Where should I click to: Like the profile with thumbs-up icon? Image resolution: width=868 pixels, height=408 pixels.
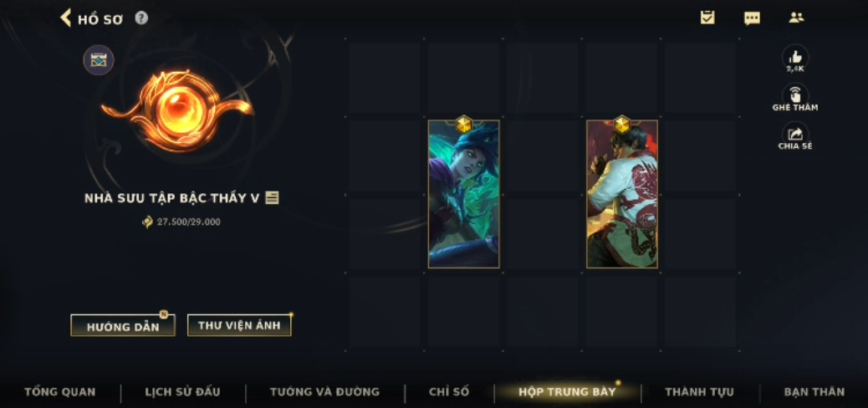point(795,57)
